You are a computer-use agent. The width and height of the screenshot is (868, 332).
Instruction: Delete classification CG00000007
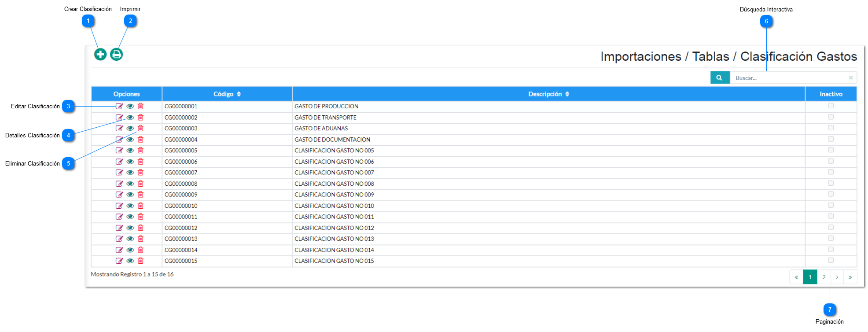(140, 173)
